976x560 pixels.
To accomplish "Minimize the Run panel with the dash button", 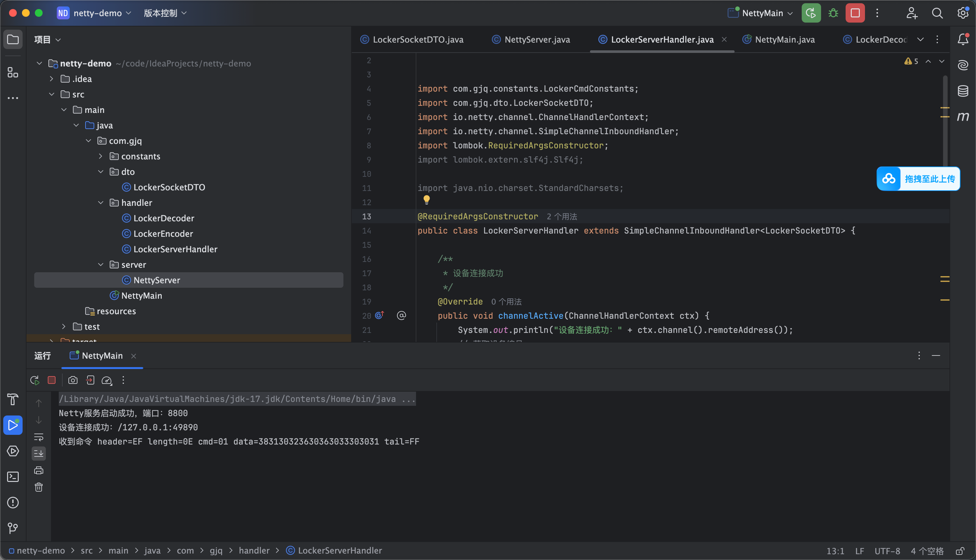I will 936,355.
